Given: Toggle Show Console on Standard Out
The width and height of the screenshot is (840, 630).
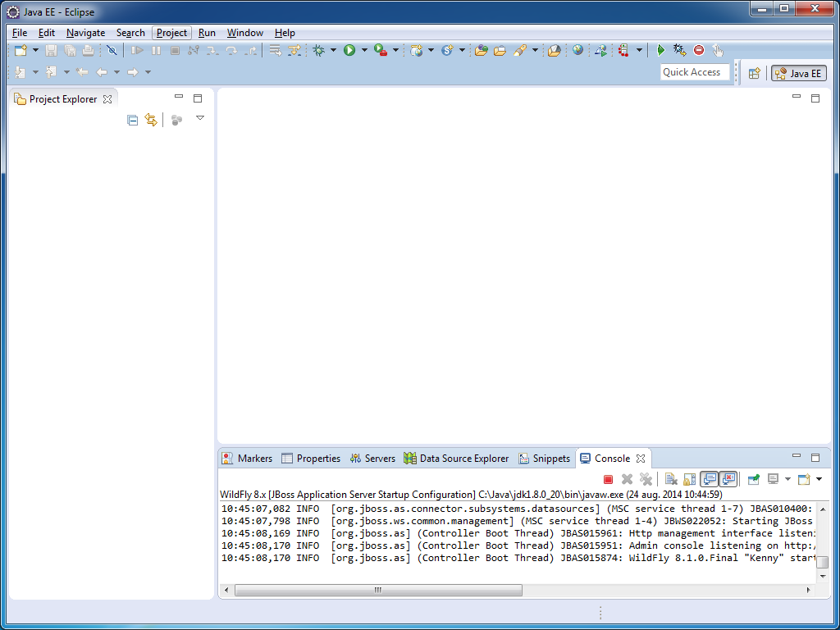Looking at the screenshot, I should (710, 479).
